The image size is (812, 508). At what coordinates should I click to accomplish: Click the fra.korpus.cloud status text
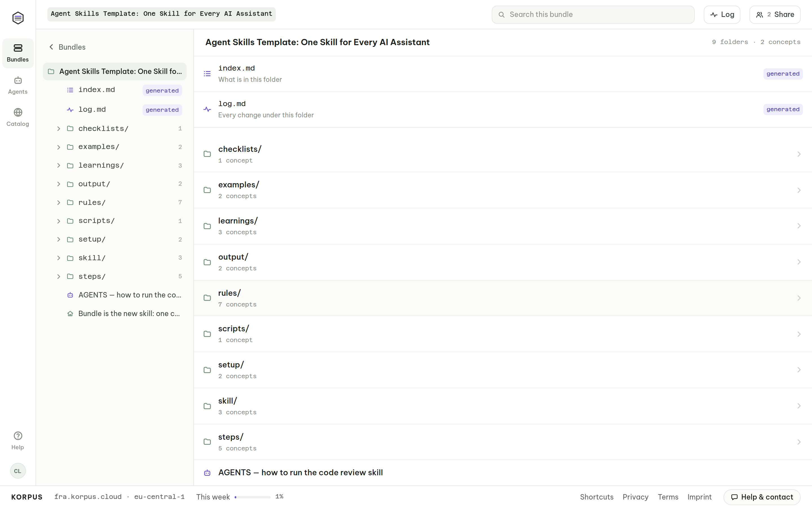tap(88, 497)
